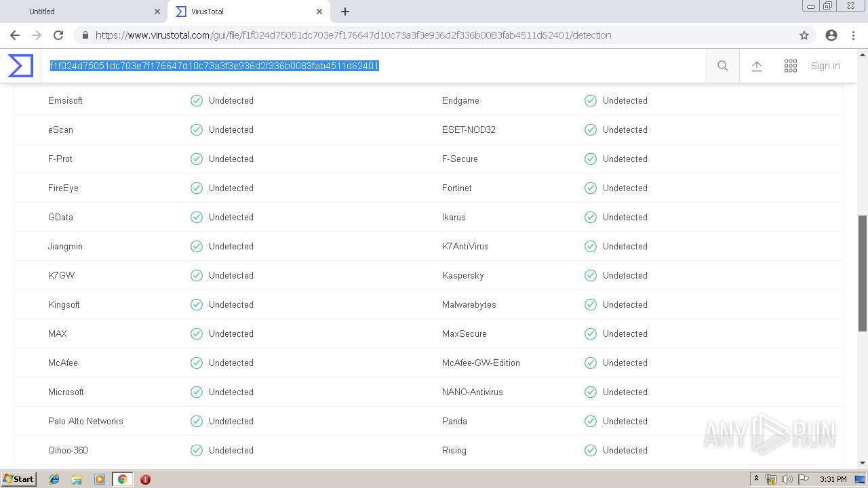Click the Undetected result for eScan
Image resolution: width=868 pixels, height=488 pixels.
point(231,129)
